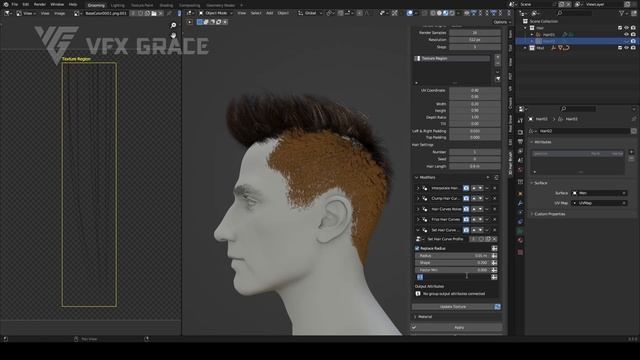The image size is (640, 360).
Task: Open viewport Select menu
Action: pos(256,13)
